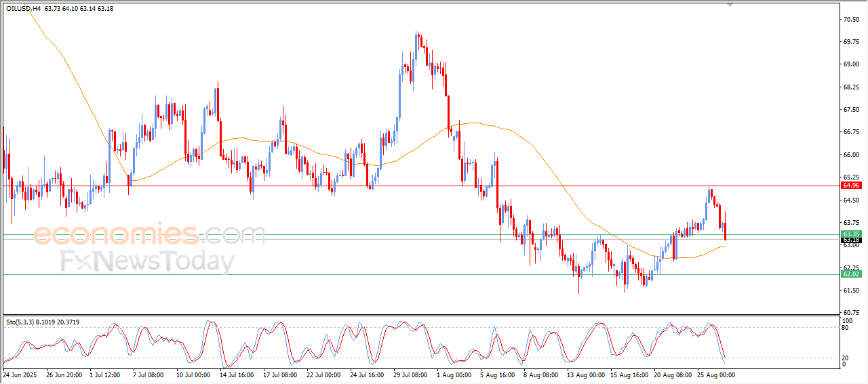This screenshot has width=868, height=384.
Task: Click the 65.25 price axis label
Action: tap(852, 177)
